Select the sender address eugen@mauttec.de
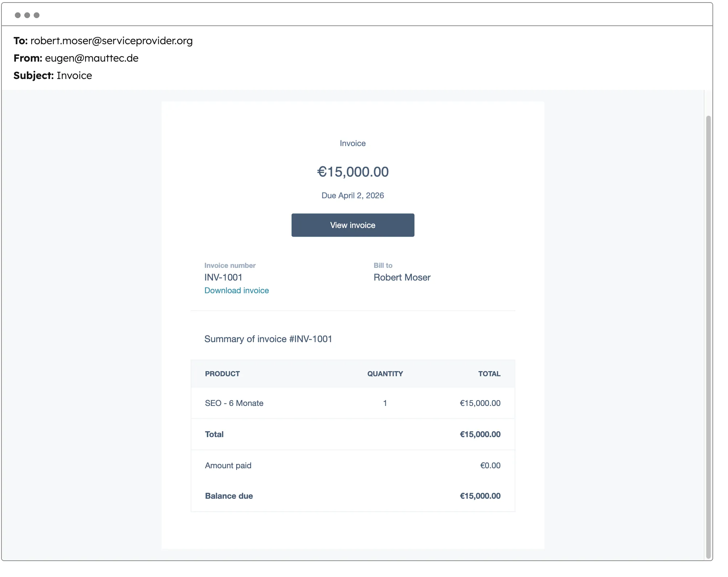Image resolution: width=728 pixels, height=577 pixels. point(91,58)
